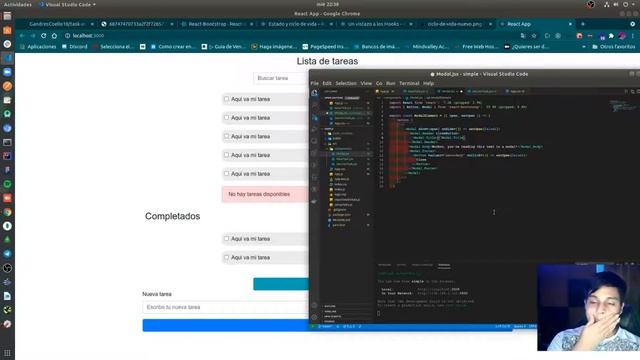Open the Search view in VS Code activity bar
Screen dimensions: 640x360
tap(314, 105)
